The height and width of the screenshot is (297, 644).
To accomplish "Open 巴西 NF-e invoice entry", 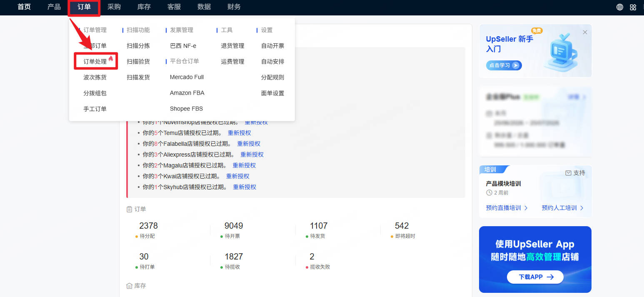I will point(183,46).
